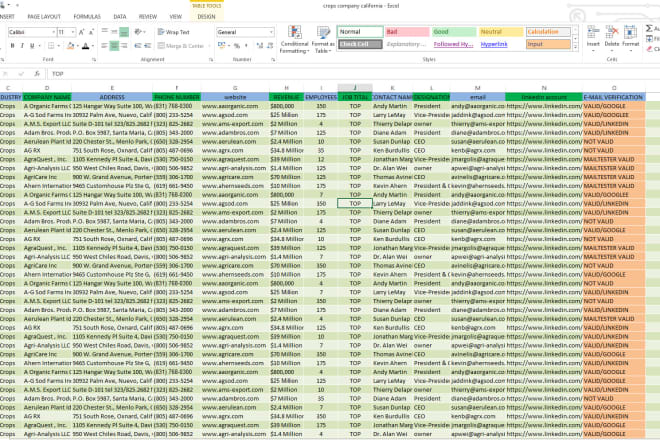Expand the Underline dropdown arrow

(39, 45)
